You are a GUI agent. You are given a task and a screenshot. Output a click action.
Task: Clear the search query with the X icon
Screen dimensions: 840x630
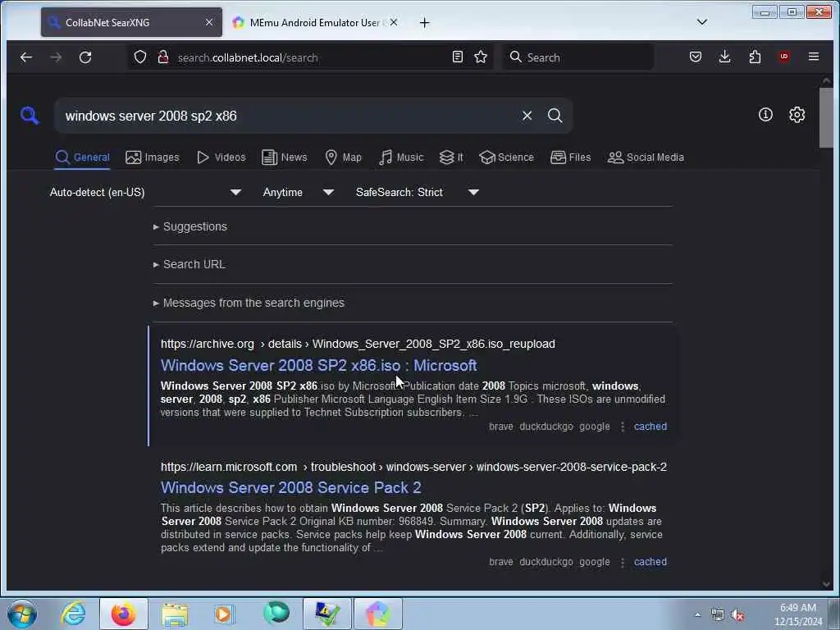[527, 116]
